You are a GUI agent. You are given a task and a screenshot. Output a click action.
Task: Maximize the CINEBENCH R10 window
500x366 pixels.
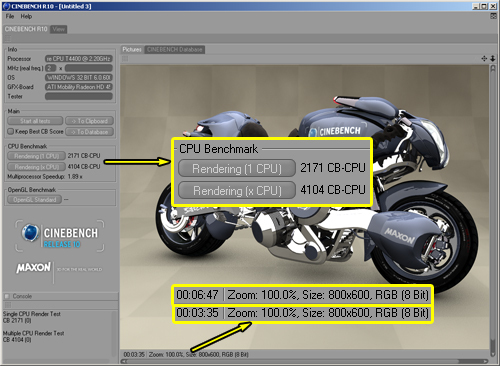click(484, 6)
